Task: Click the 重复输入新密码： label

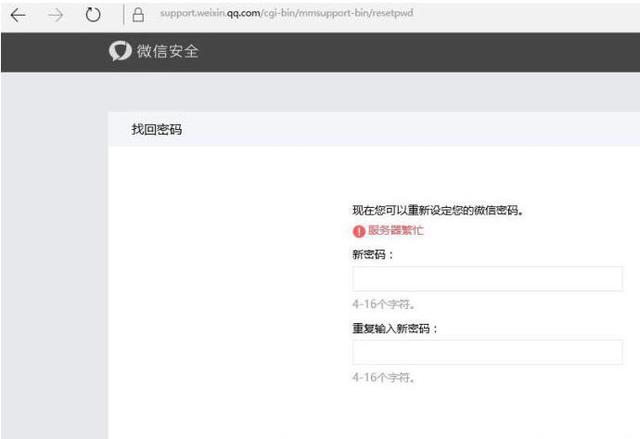Action: click(x=395, y=328)
